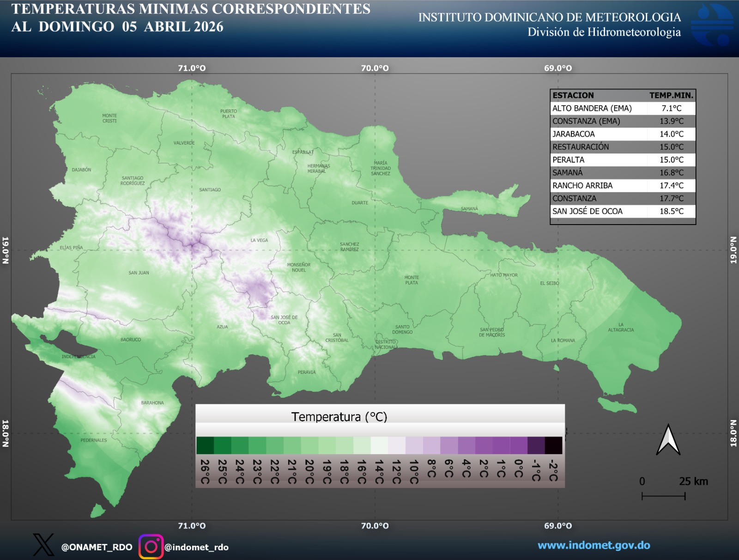The height and width of the screenshot is (560, 739).
Task: Click the @indomet_rdo Instagram handle
Action: pyautogui.click(x=196, y=547)
